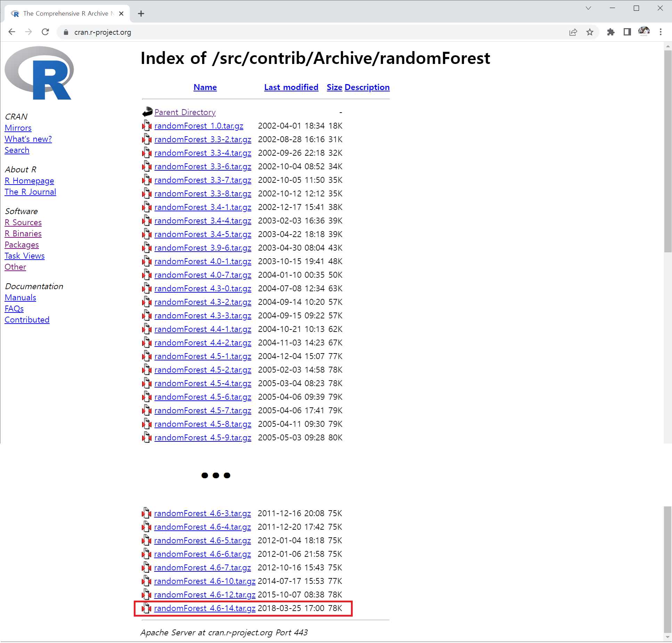Sort listing by Name column
672x643 pixels.
tap(205, 87)
